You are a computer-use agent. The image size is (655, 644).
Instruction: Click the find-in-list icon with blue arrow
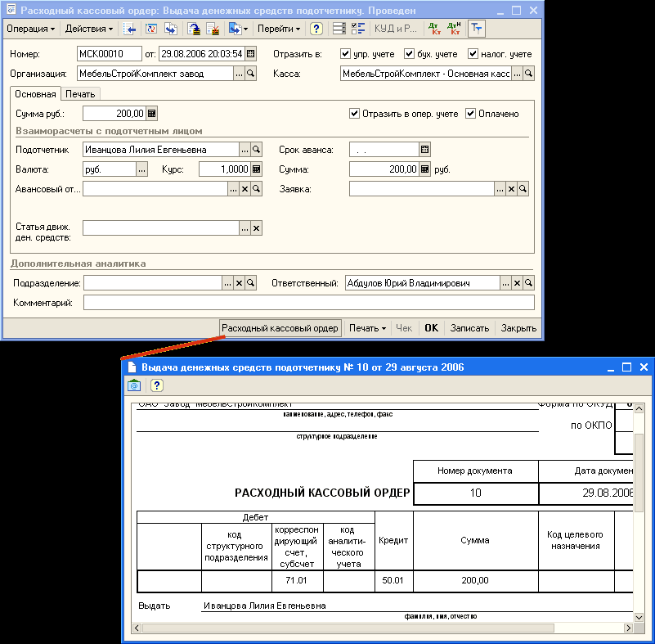click(130, 29)
